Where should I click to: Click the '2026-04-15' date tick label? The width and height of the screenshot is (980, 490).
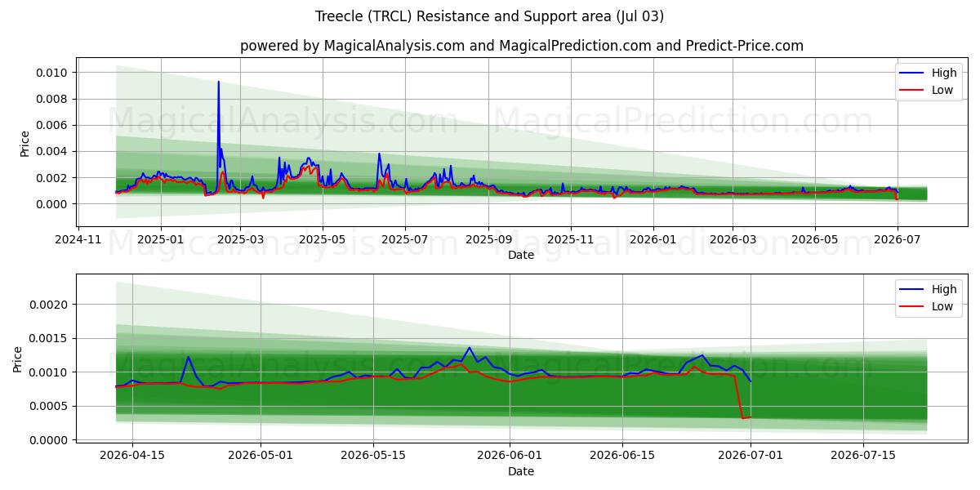131,456
